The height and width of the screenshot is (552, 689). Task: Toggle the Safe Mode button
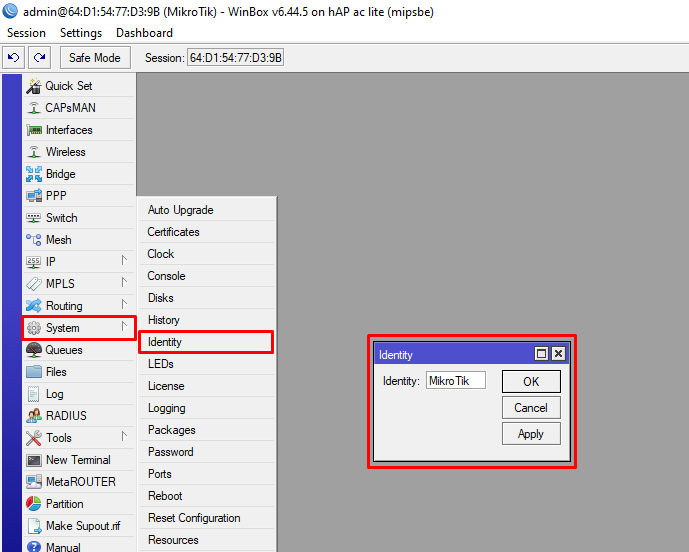point(95,58)
